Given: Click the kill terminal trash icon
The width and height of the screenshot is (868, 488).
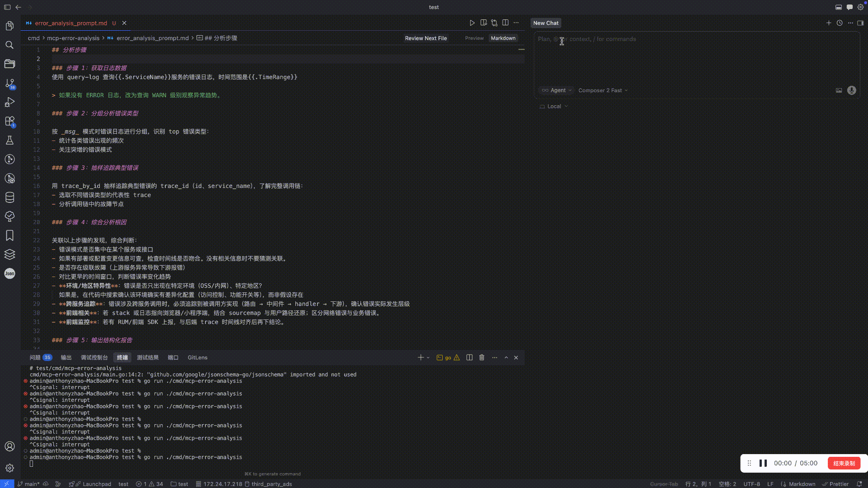Looking at the screenshot, I should 482,357.
